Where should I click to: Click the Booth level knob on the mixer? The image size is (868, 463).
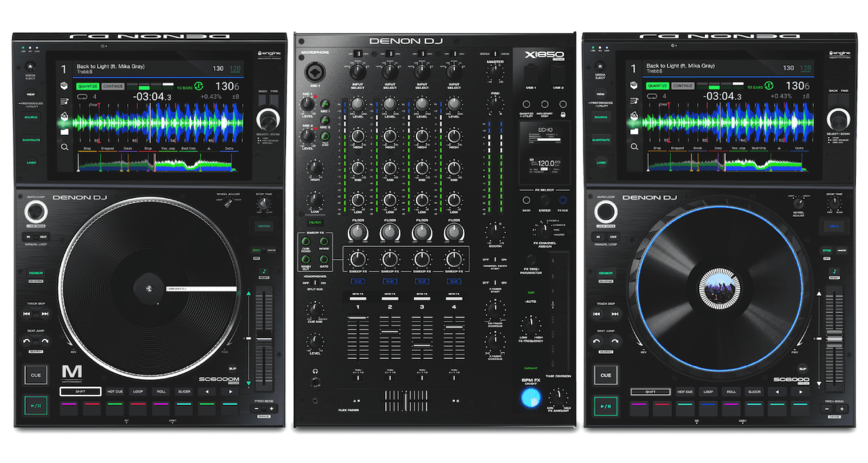coord(495,231)
